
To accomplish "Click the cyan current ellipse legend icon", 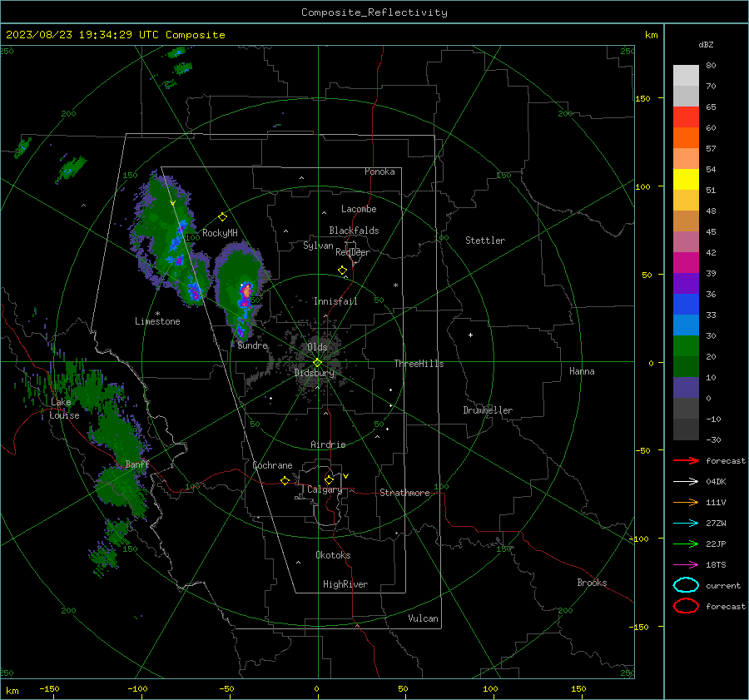I will 686,585.
